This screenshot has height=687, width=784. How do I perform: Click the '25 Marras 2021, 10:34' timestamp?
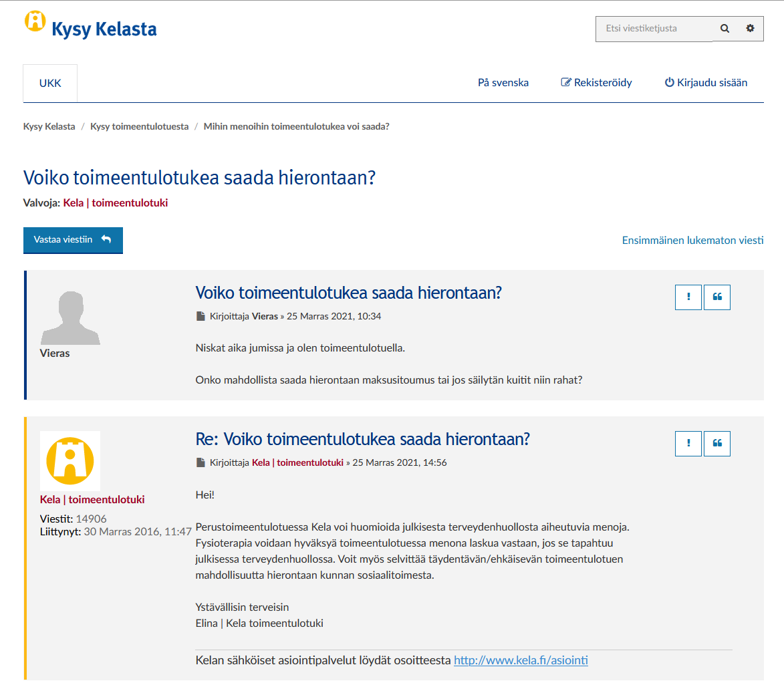(x=334, y=317)
